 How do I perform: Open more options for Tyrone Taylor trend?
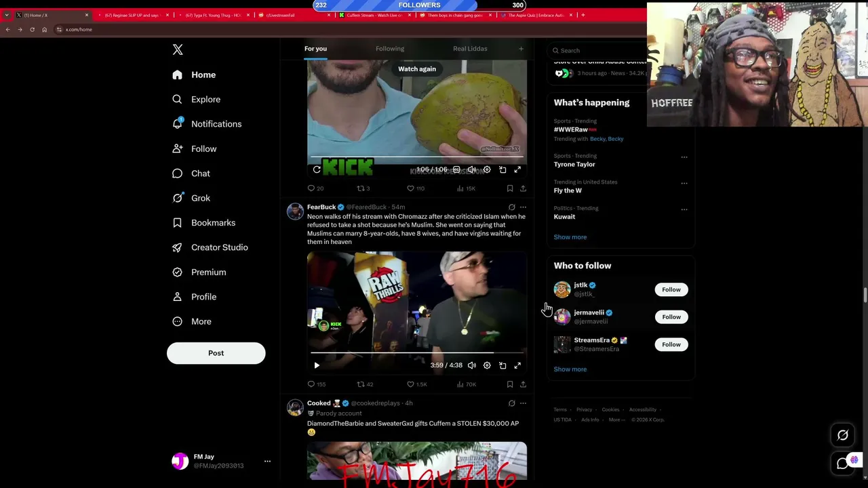tap(684, 157)
